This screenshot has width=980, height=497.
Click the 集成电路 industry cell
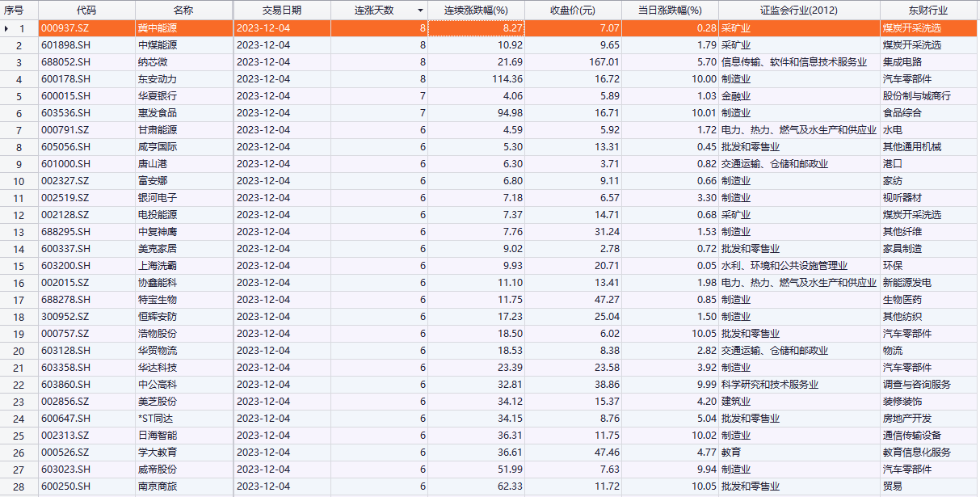(x=902, y=62)
